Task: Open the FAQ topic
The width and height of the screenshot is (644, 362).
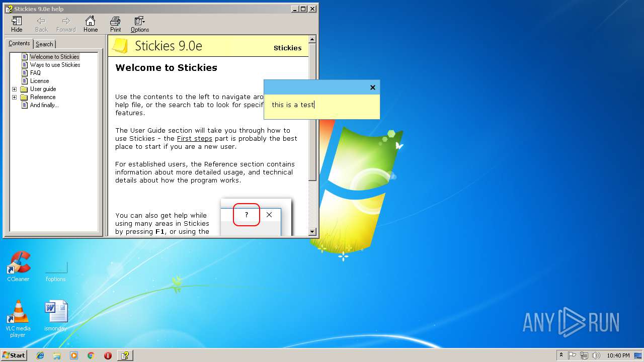Action: (35, 73)
